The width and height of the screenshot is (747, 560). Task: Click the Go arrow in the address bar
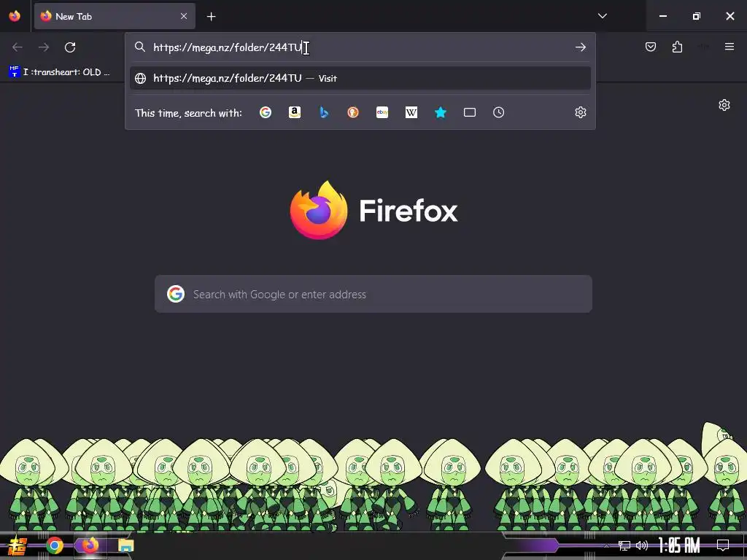coord(580,47)
